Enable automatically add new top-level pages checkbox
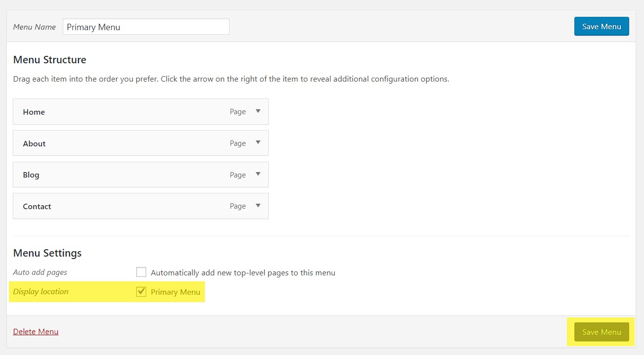644x355 pixels. pos(141,272)
